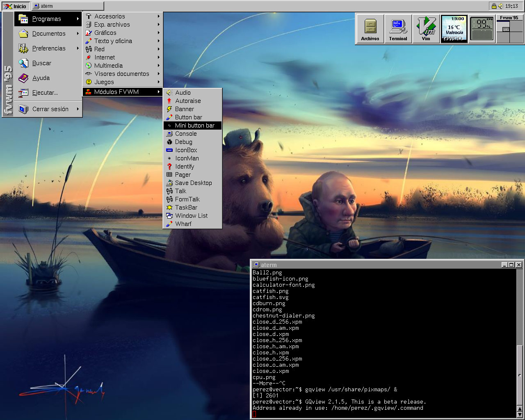
Task: Choose Buscar from the start menu
Action: [x=48, y=63]
